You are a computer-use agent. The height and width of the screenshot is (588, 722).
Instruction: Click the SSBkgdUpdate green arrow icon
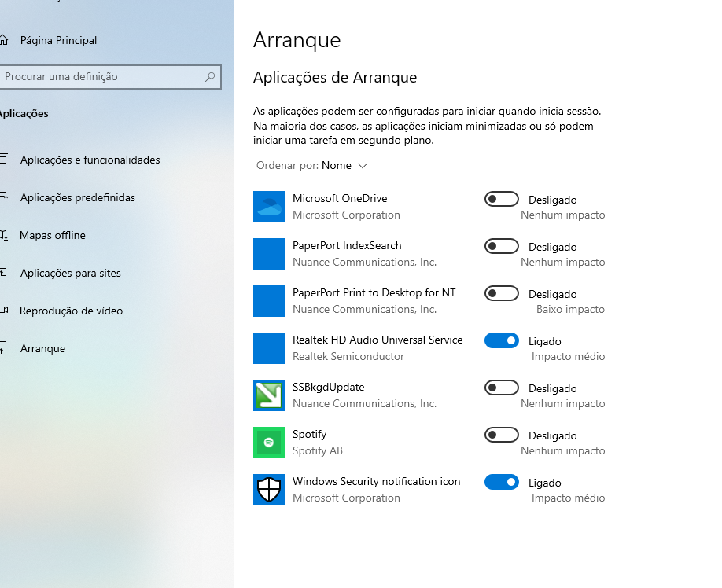(269, 395)
